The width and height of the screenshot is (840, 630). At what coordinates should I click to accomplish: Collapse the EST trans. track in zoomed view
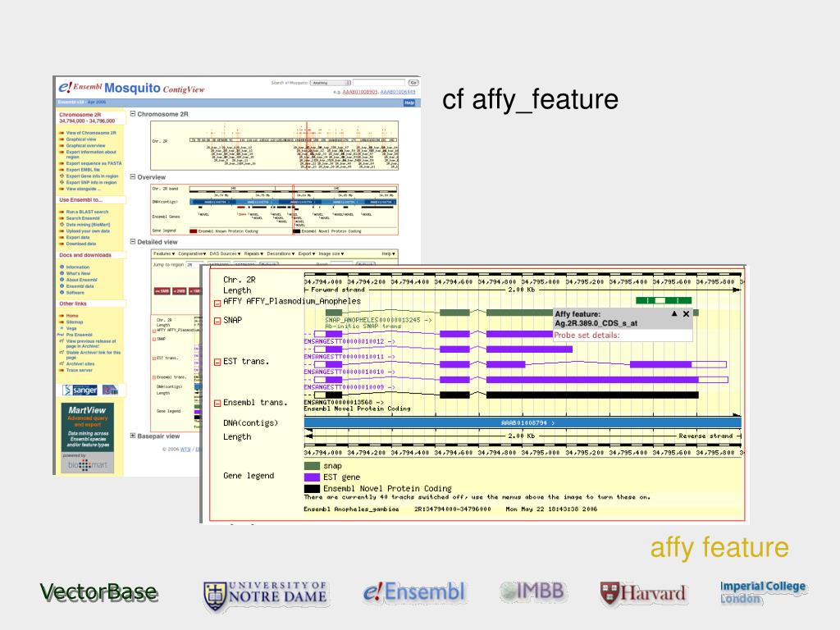(217, 362)
